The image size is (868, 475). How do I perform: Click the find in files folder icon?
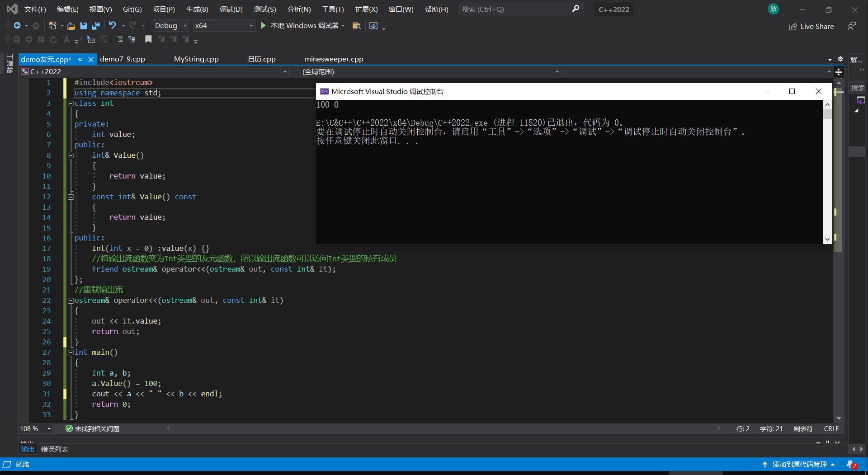[357, 26]
